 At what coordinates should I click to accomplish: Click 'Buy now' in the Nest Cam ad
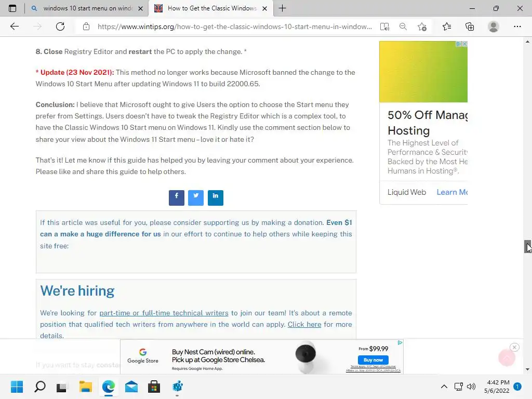coord(373,360)
